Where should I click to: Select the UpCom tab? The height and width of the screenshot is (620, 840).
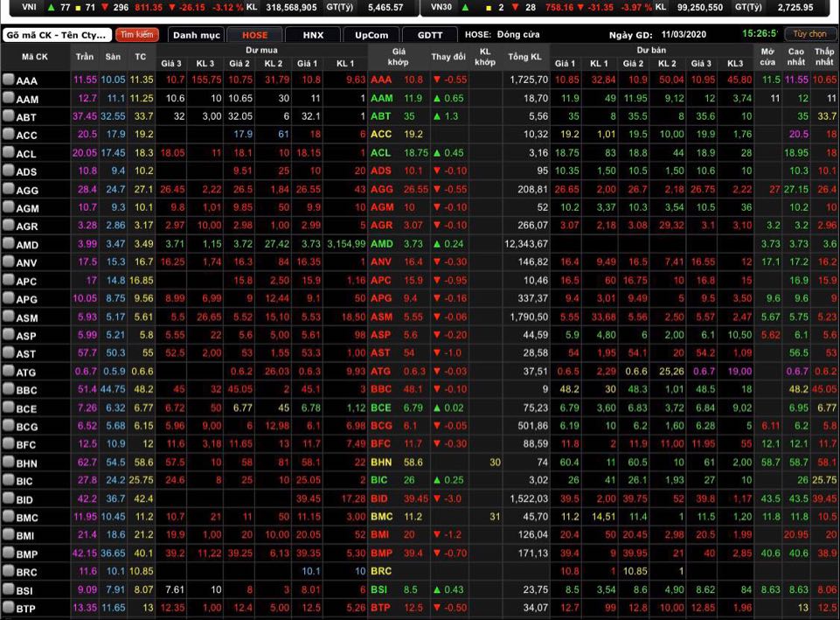[x=371, y=35]
